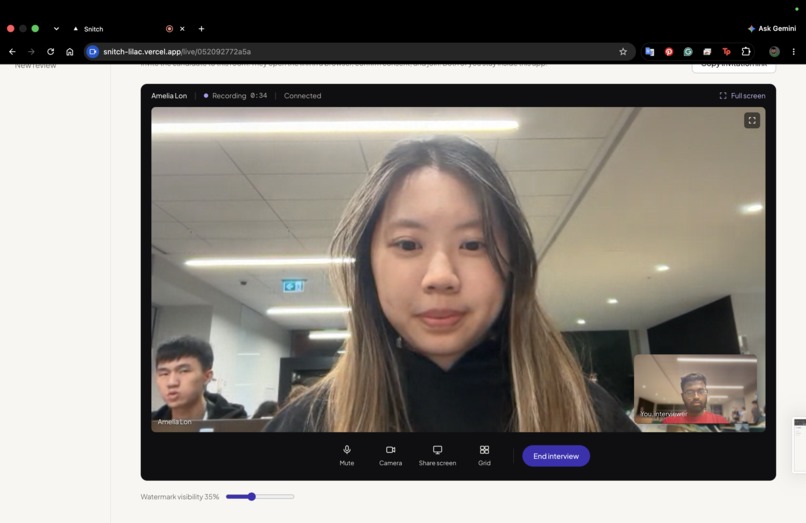This screenshot has width=806, height=523.
Task: Mute the microphone in the interview
Action: tap(346, 456)
